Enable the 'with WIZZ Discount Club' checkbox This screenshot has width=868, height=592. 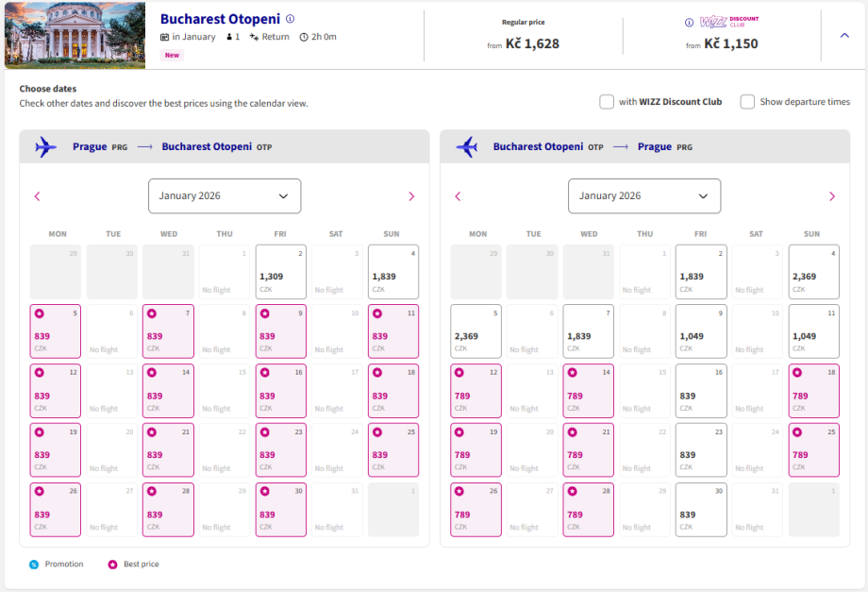click(607, 102)
